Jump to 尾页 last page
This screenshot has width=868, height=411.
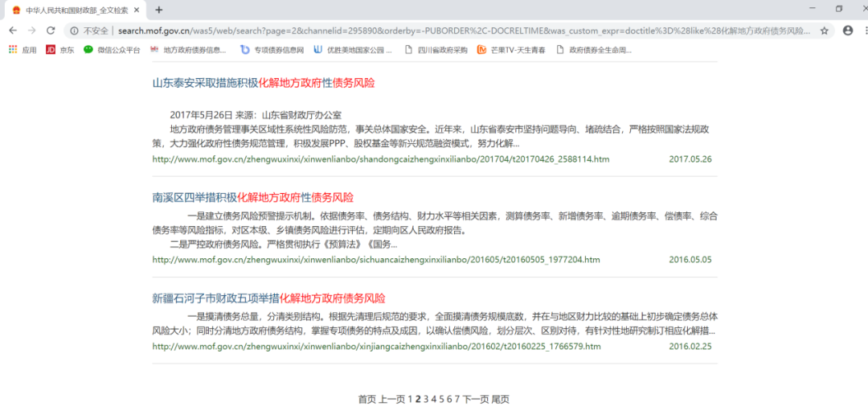[x=501, y=399]
